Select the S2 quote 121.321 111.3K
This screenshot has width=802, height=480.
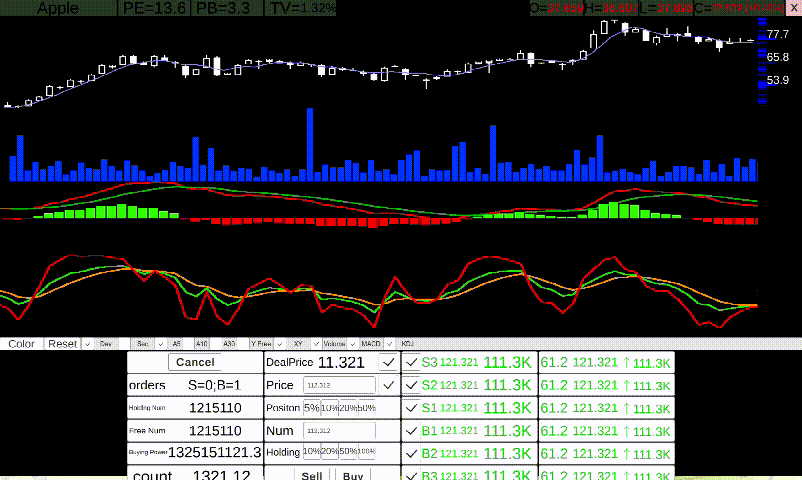pyautogui.click(x=477, y=385)
